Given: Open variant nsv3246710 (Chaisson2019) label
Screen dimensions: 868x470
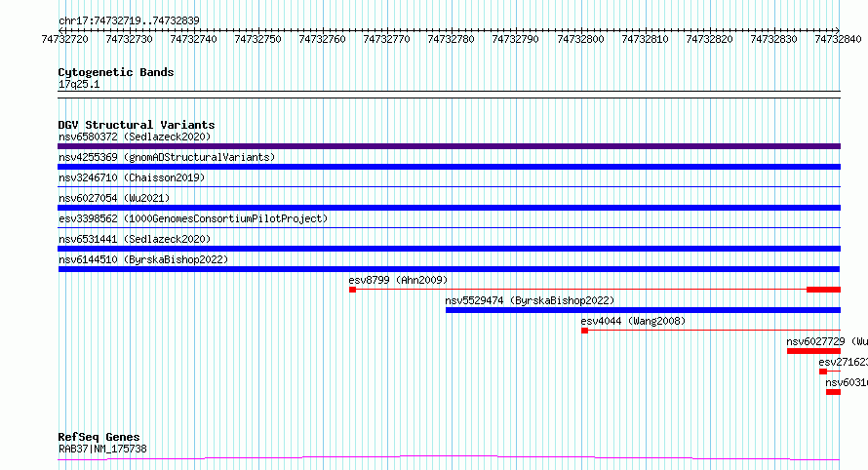Looking at the screenshot, I should [132, 177].
